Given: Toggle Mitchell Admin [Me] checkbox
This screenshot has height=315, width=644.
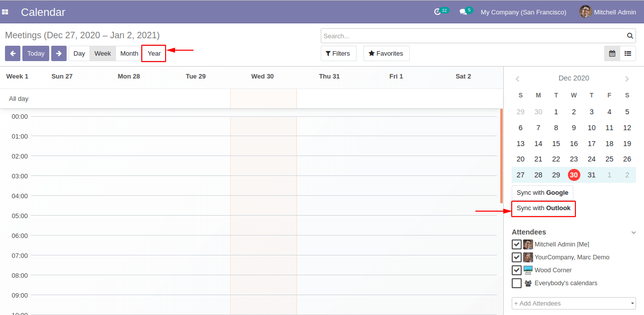Looking at the screenshot, I should [517, 244].
